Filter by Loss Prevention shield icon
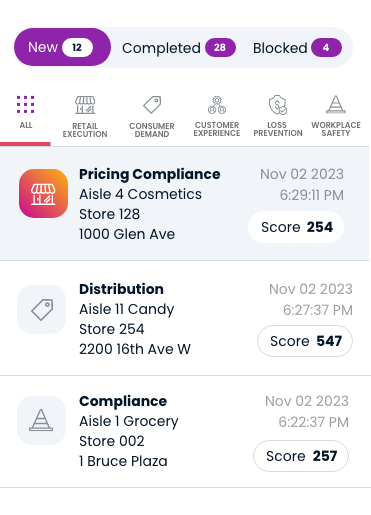 (x=278, y=105)
